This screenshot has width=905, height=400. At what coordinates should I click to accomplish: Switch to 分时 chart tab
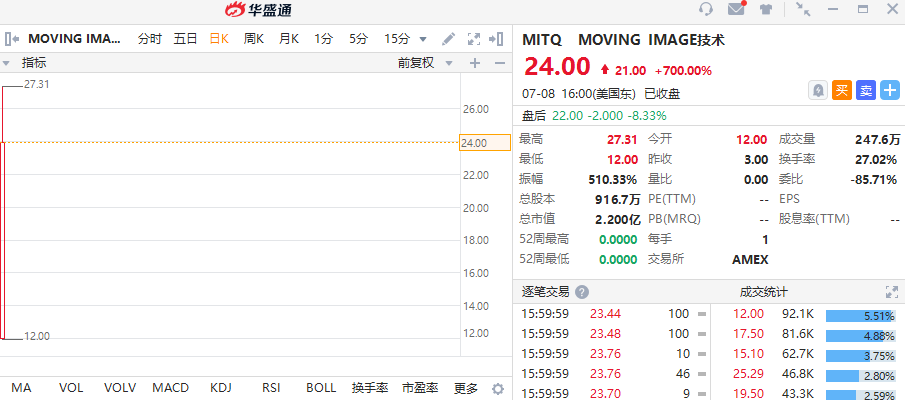pyautogui.click(x=149, y=39)
